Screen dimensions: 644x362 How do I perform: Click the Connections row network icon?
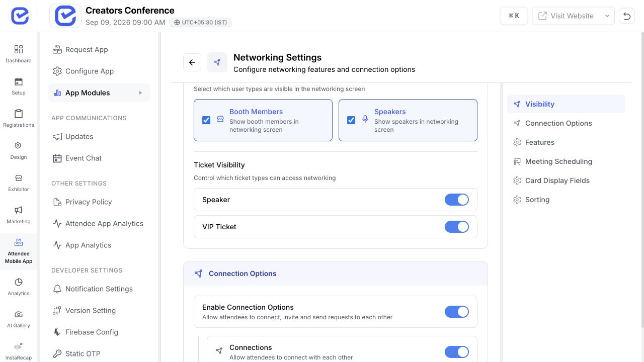click(x=219, y=351)
